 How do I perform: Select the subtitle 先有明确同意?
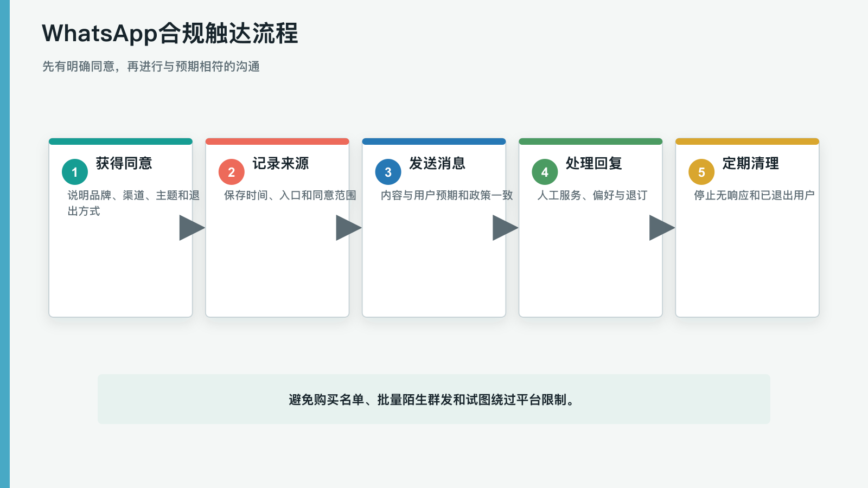(79, 66)
